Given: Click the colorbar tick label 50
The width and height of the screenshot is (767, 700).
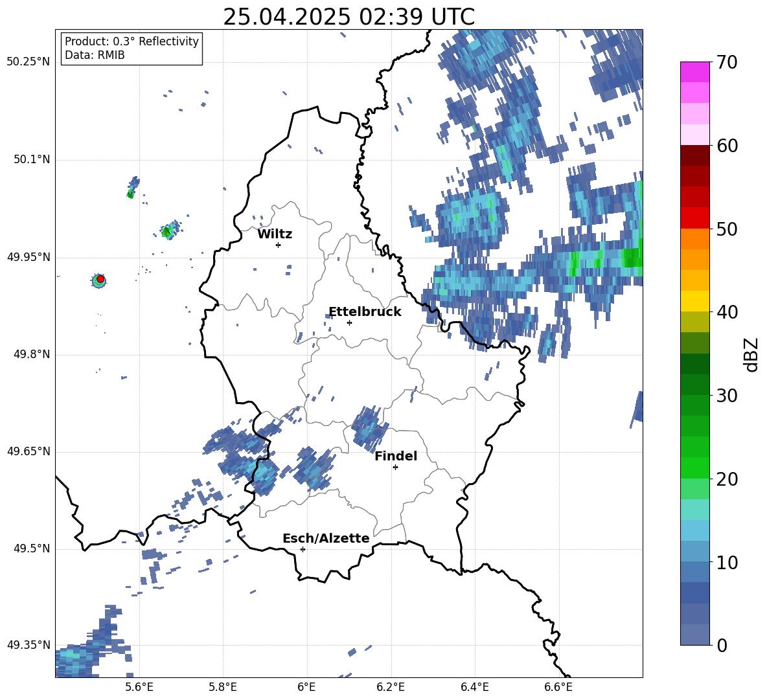Looking at the screenshot, I should [727, 229].
